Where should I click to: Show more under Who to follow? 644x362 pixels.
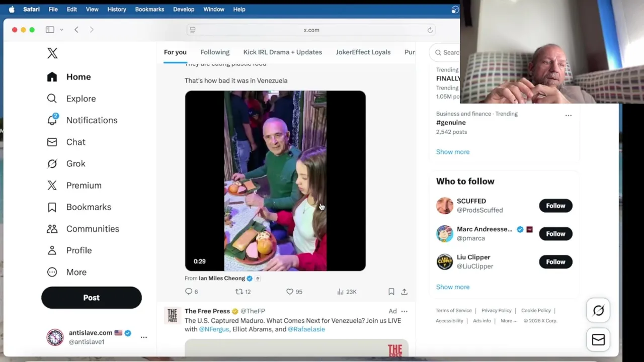453,287
